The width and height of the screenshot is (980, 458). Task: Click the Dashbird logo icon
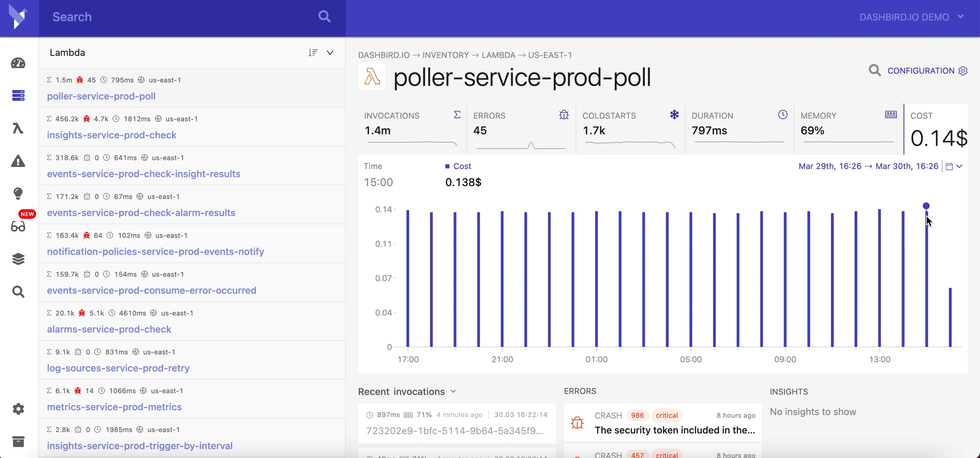(x=18, y=17)
